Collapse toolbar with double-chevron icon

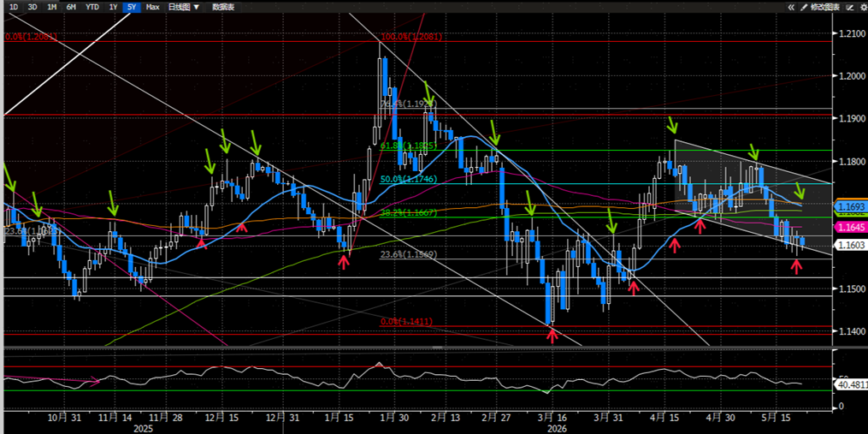[x=791, y=7]
